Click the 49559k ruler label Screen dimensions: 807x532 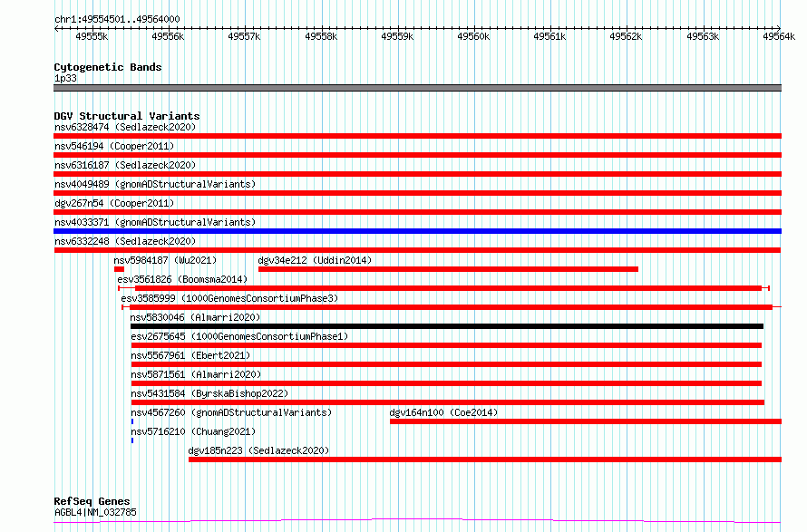click(397, 36)
